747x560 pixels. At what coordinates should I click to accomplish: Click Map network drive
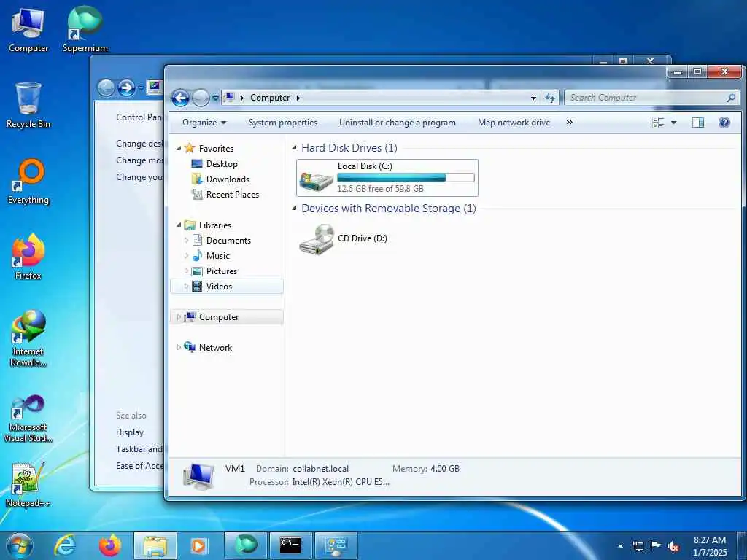(514, 122)
